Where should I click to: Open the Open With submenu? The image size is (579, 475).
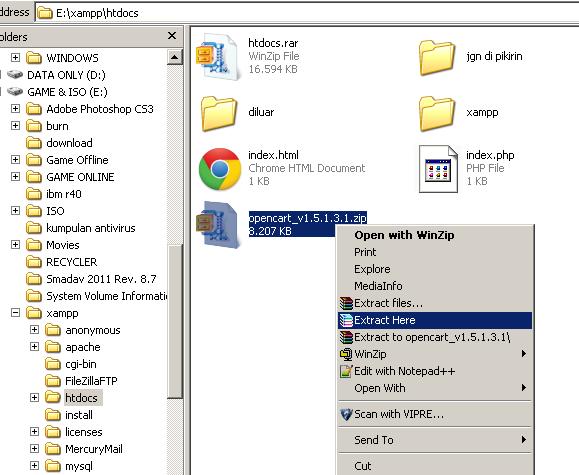tap(435, 388)
